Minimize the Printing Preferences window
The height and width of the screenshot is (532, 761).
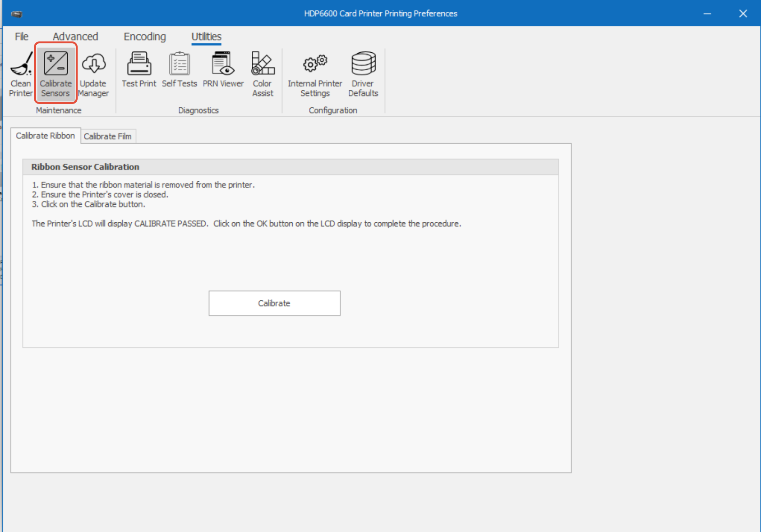[707, 14]
